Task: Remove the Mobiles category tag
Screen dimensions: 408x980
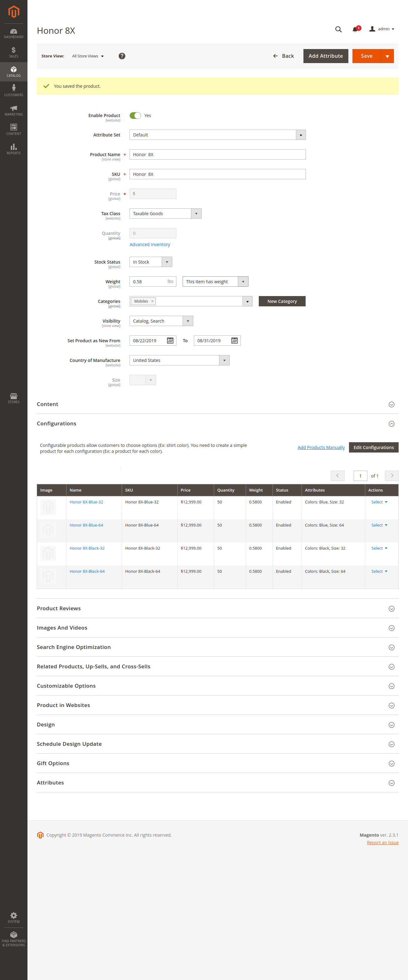Action: click(x=152, y=301)
